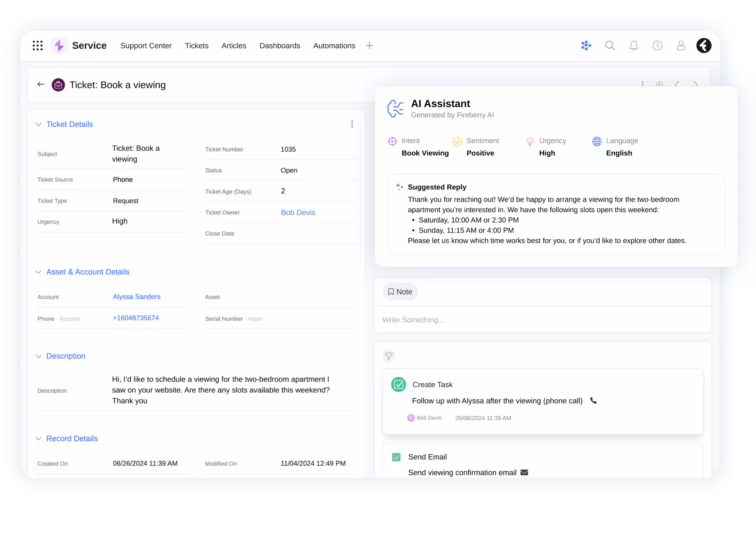Open Ticket Details three-dot menu
This screenshot has width=756, height=550.
[x=352, y=124]
